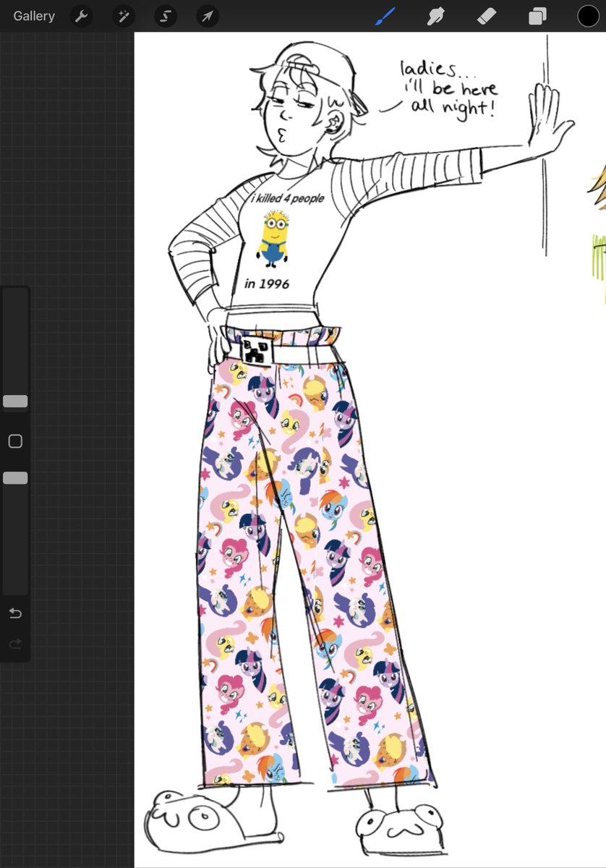Select the Smudge tool
This screenshot has width=606, height=868.
436,16
